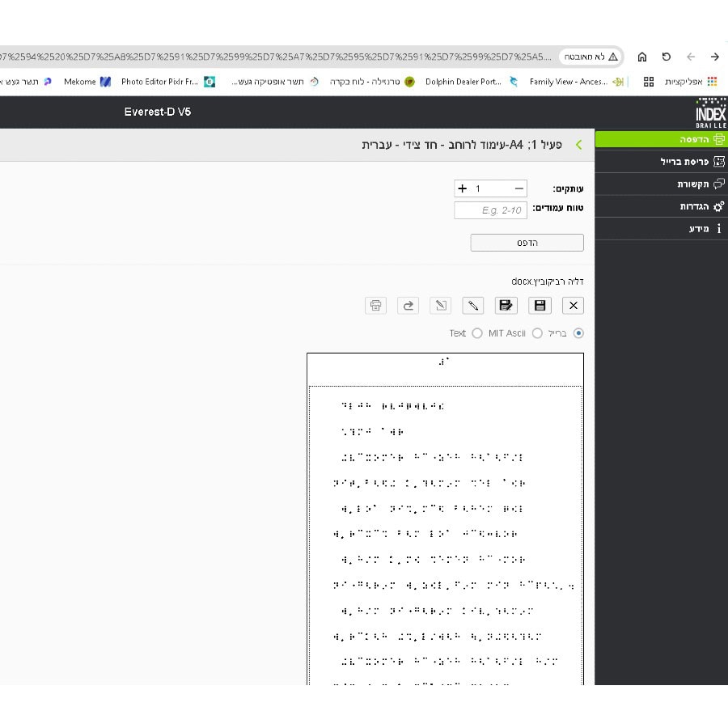Image resolution: width=728 pixels, height=728 pixels.
Task: Expand the active layout header chevron
Action: [x=578, y=145]
